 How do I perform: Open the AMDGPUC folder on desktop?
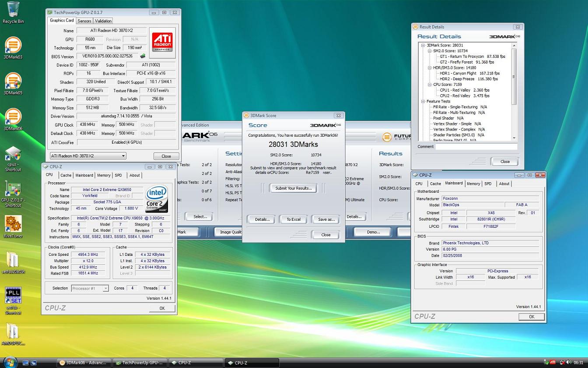tap(13, 335)
